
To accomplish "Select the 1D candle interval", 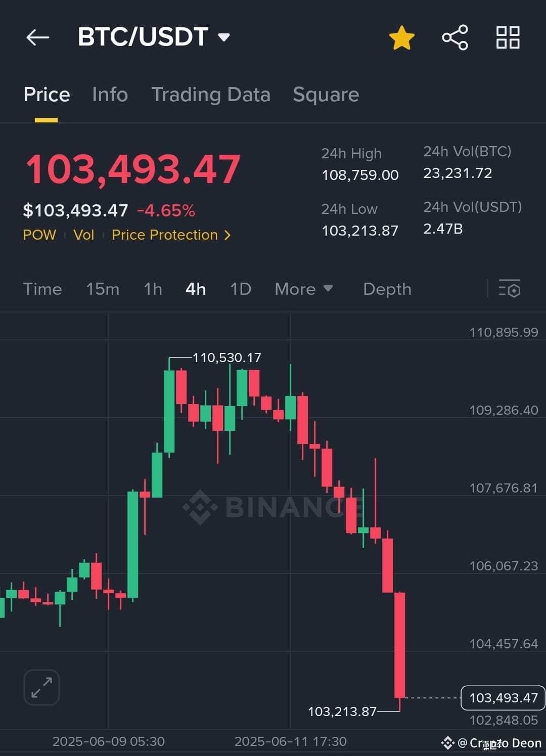I will coord(240,289).
